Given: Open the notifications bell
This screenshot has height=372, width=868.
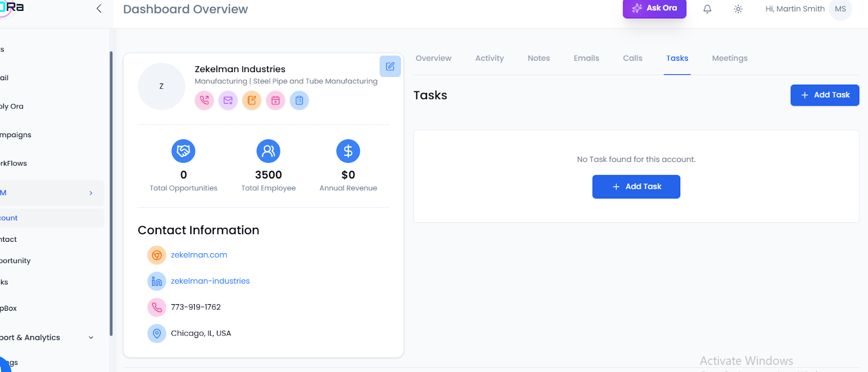Looking at the screenshot, I should click(707, 9).
